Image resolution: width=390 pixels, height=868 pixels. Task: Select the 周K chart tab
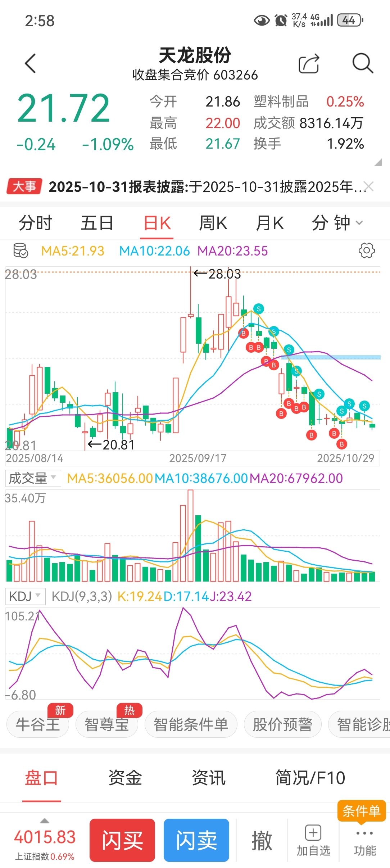[213, 223]
